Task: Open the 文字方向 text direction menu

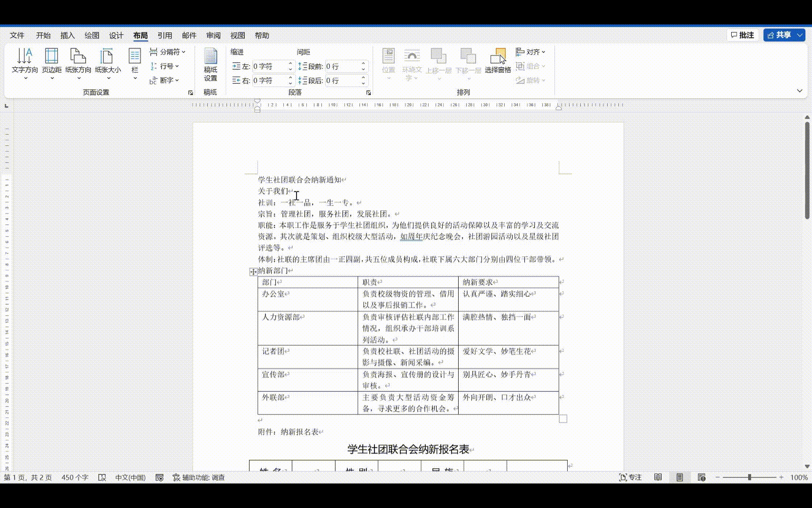Action: point(25,63)
